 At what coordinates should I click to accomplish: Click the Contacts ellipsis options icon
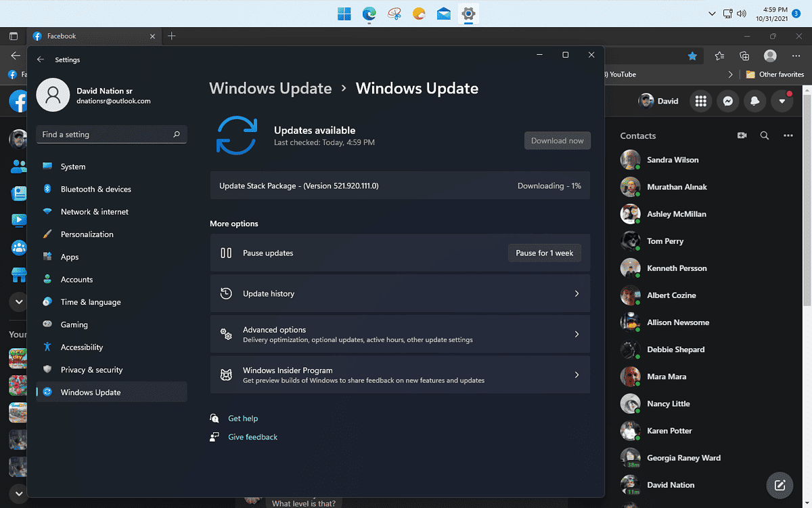tap(788, 135)
